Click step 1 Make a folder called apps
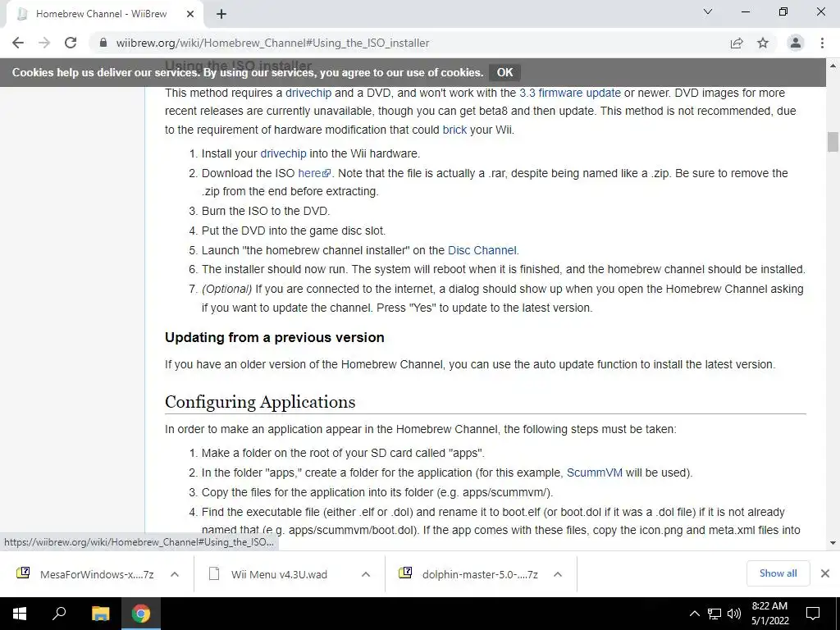Image resolution: width=840 pixels, height=630 pixels. (x=343, y=453)
